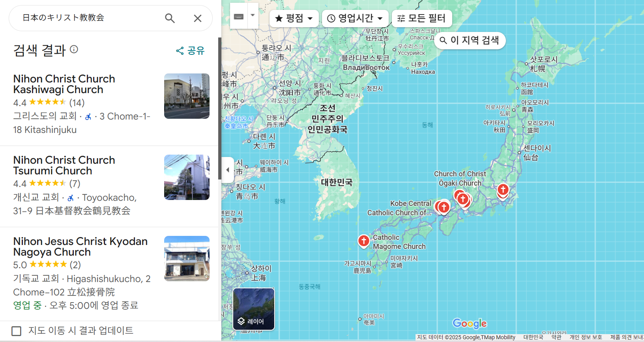Screen dimensions: 644x342
Task: Open 모든 필터 all filters
Action: tap(422, 19)
